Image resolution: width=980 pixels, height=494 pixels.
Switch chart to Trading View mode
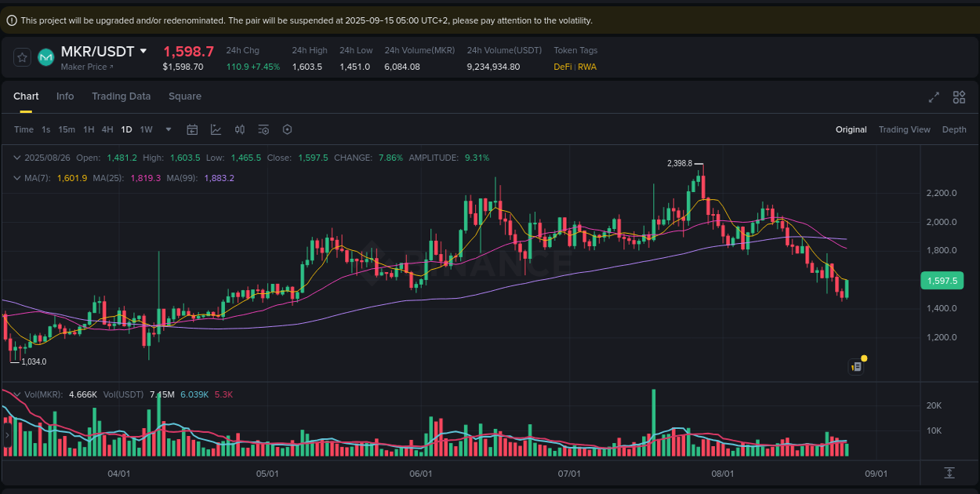(x=904, y=129)
